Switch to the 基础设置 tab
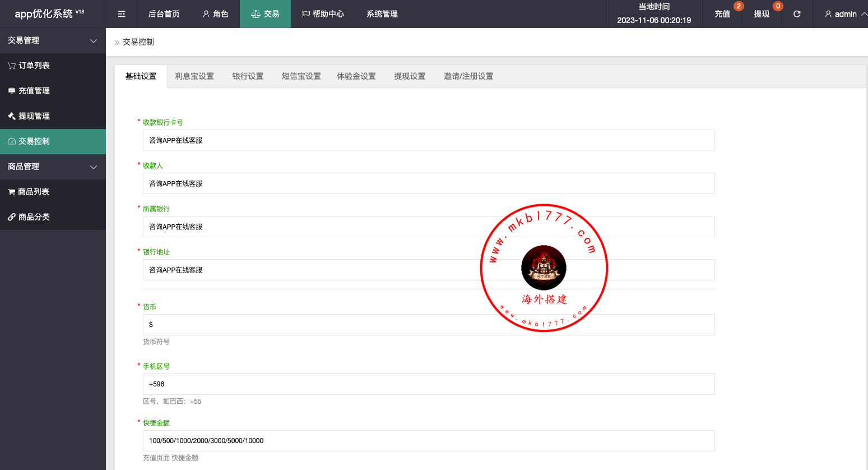Image resolution: width=868 pixels, height=470 pixels. pos(141,76)
